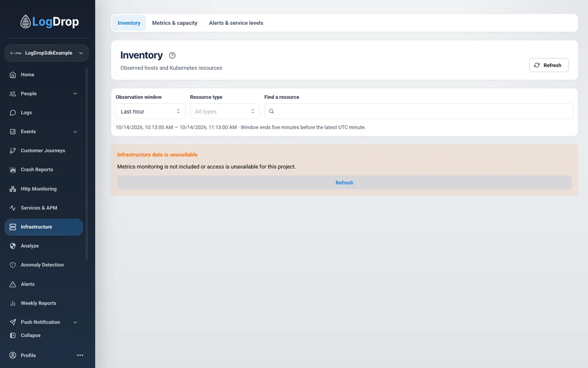The height and width of the screenshot is (368, 588).
Task: Click the LogDrop logo in the sidebar
Action: (50, 22)
